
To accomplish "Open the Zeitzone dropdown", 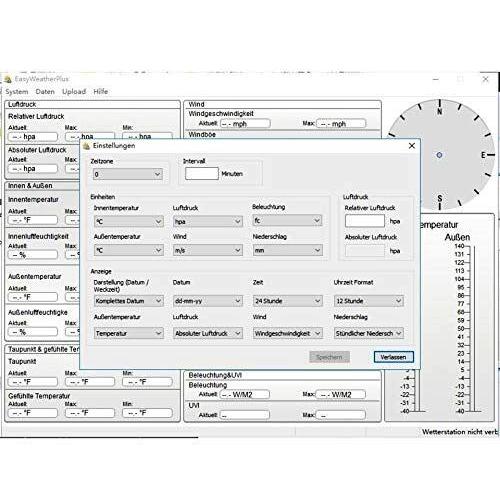I will click(128, 174).
